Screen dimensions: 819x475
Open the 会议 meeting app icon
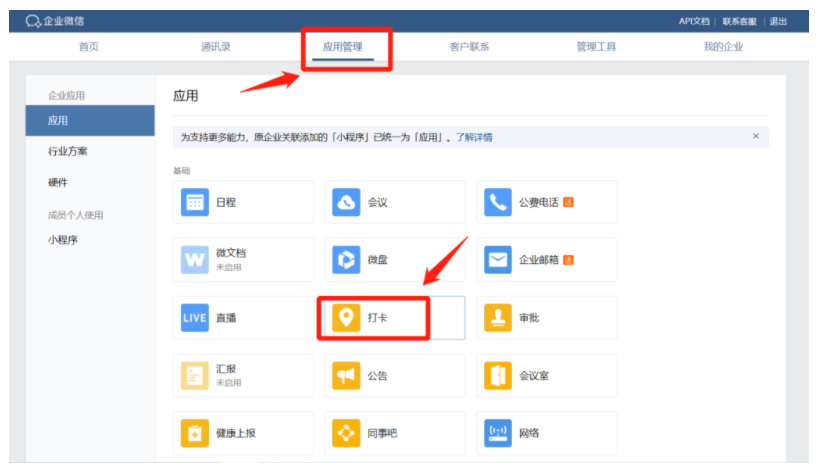click(346, 202)
